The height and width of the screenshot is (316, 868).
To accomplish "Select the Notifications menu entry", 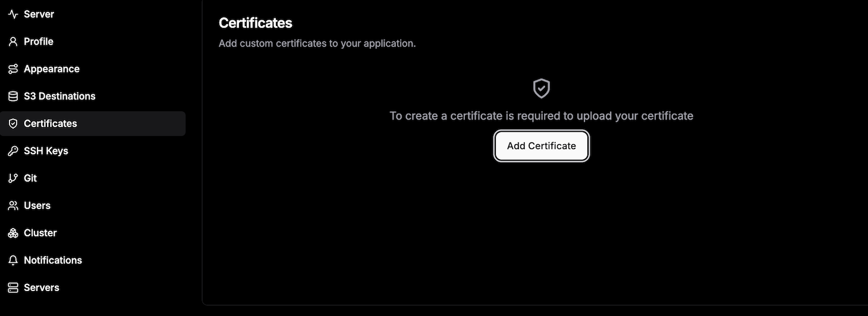I will click(53, 260).
